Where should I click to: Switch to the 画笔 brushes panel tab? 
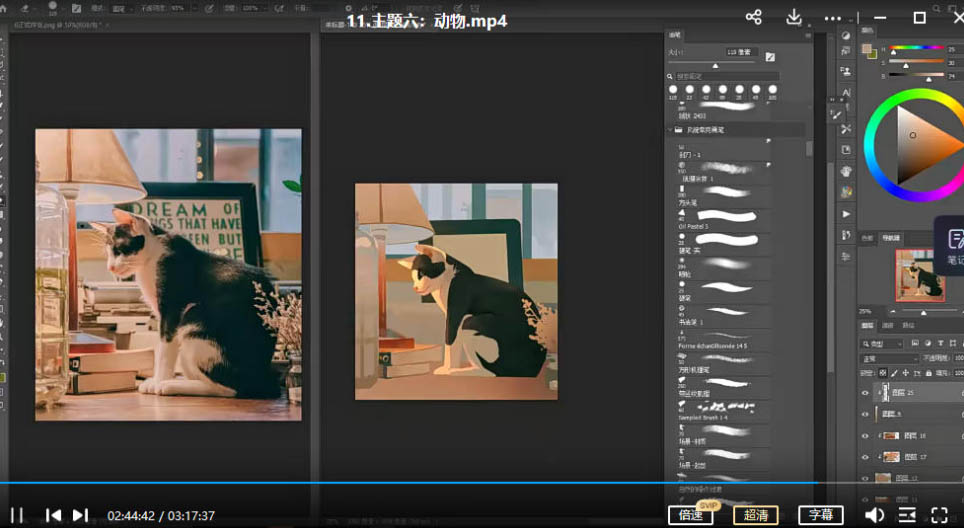click(x=675, y=35)
